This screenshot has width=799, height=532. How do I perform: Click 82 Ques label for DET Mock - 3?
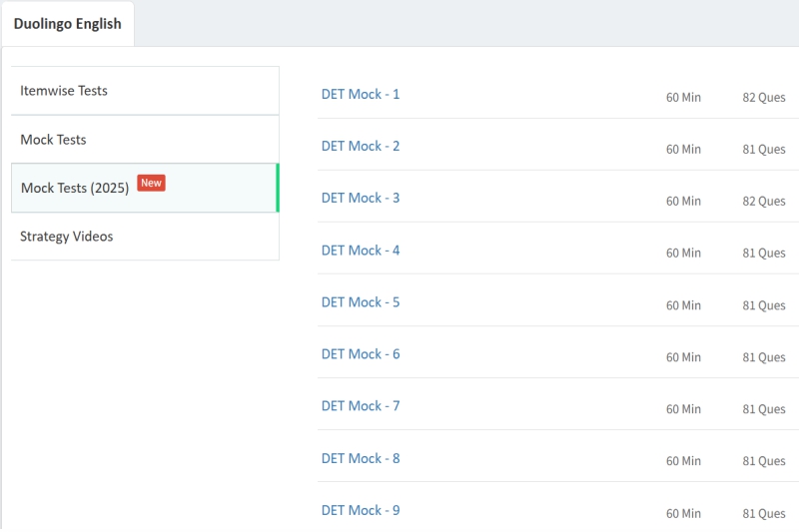tap(764, 202)
